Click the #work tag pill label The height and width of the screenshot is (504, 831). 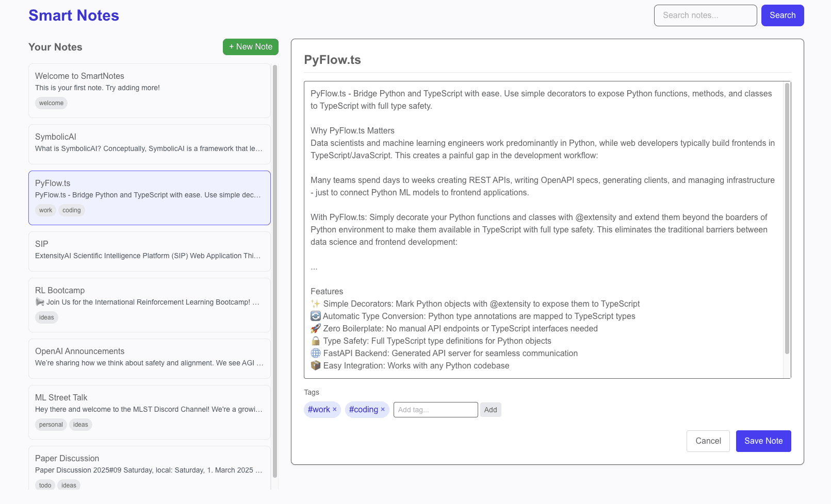319,410
